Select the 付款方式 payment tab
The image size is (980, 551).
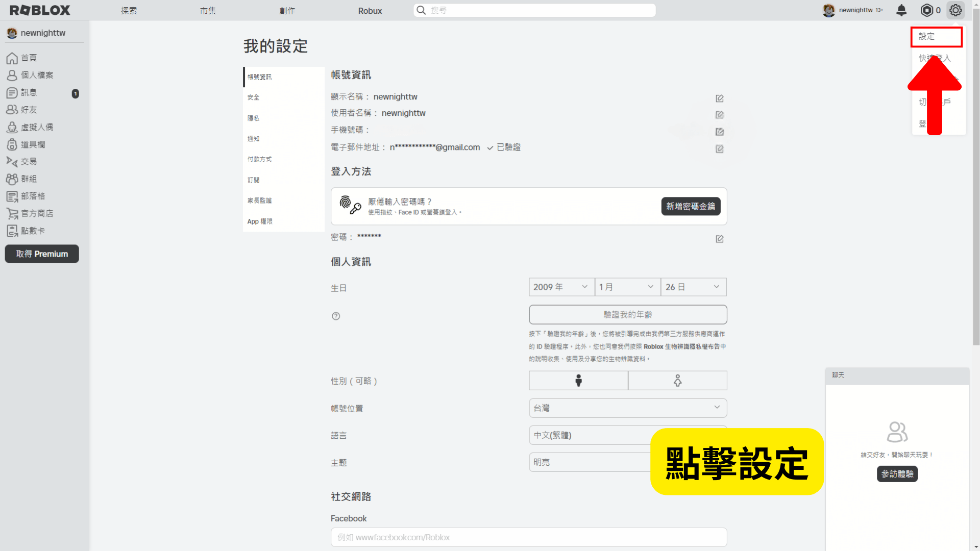[x=284, y=159]
